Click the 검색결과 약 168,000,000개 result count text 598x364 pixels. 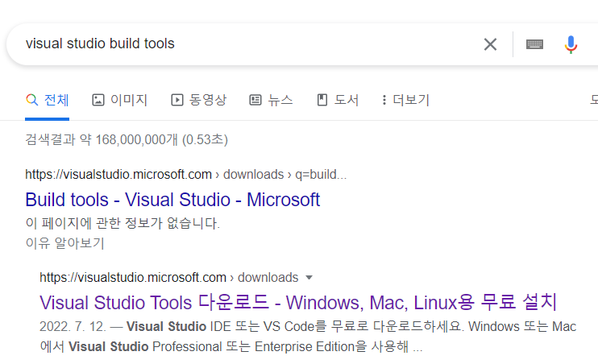click(127, 139)
